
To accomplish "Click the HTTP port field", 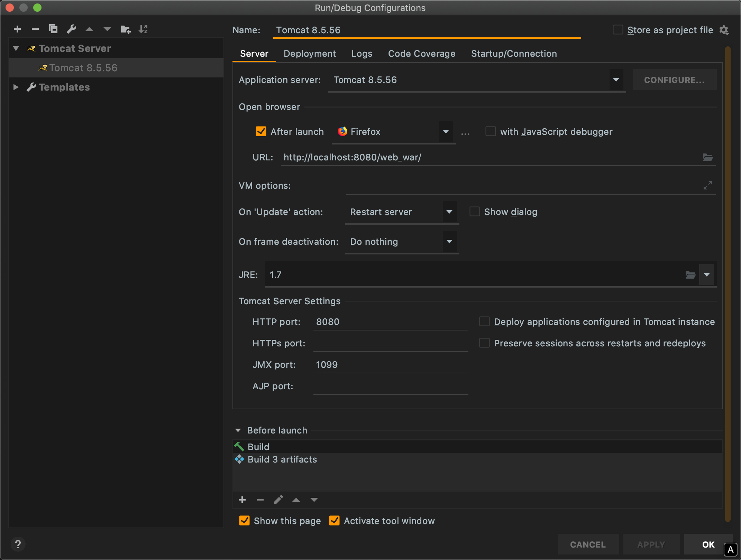I will (x=391, y=322).
